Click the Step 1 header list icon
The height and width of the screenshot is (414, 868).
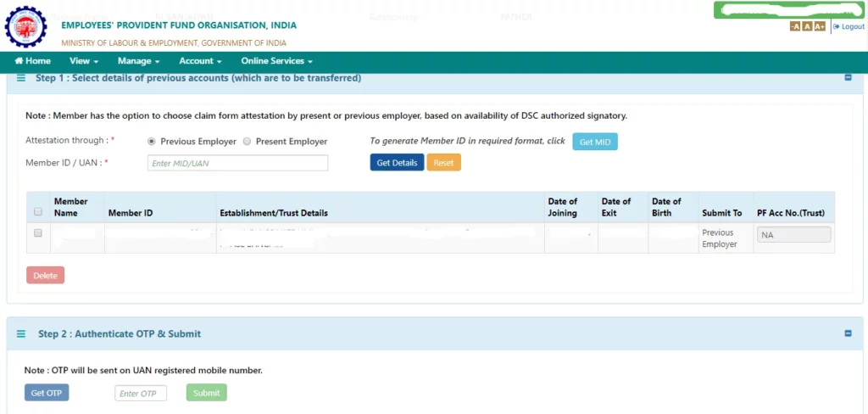click(21, 78)
